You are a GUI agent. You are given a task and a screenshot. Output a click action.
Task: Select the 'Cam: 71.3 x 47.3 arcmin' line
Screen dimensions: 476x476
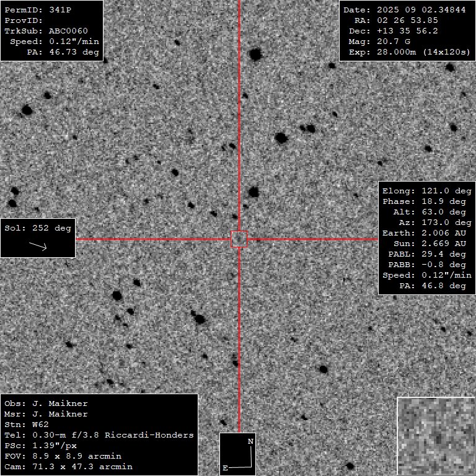point(68,467)
